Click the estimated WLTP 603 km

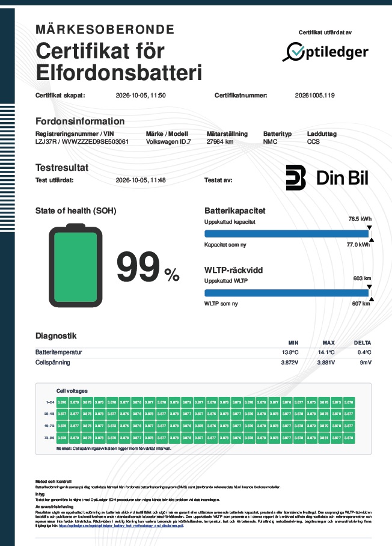[362, 278]
